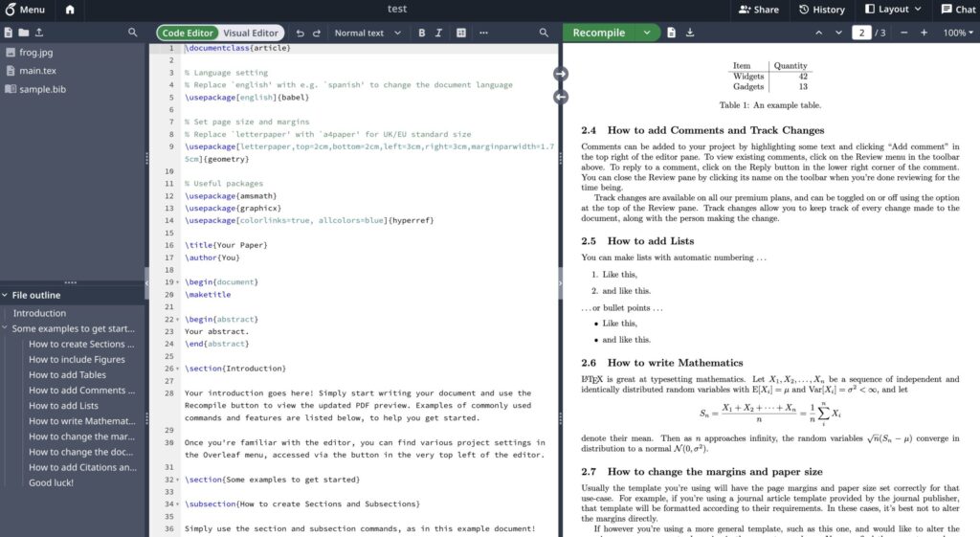Click the home icon in top bar
This screenshot has width=980, height=537.
[x=70, y=10]
